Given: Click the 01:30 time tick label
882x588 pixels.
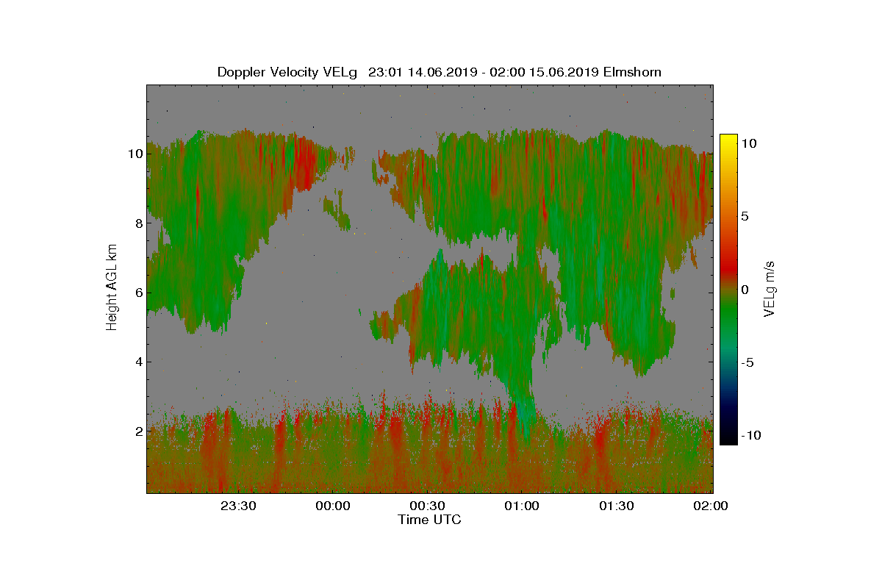Looking at the screenshot, I should 617,506.
